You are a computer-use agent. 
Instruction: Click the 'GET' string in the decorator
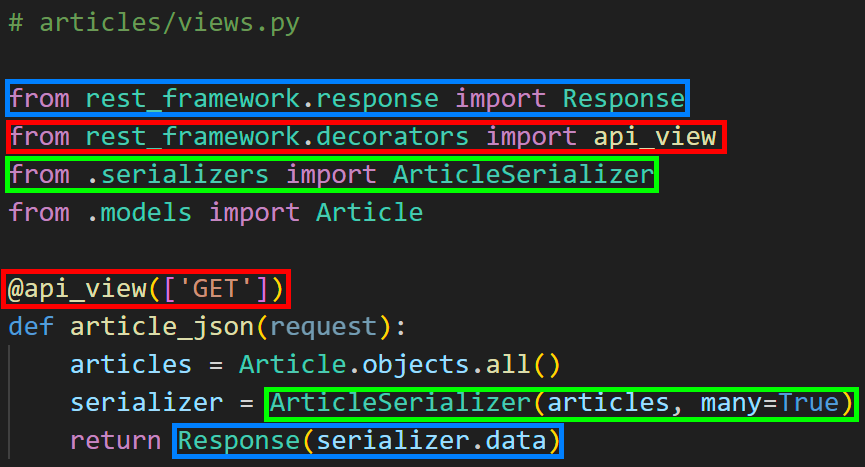pos(215,289)
